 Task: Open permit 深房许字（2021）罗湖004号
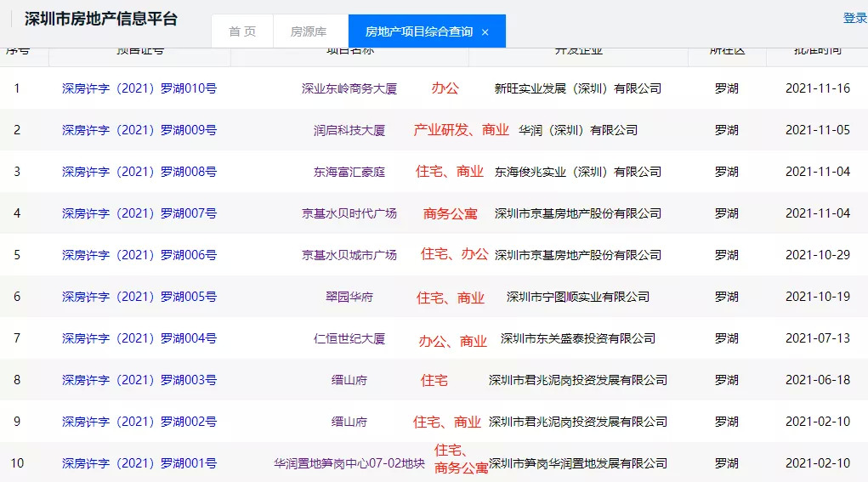click(139, 338)
